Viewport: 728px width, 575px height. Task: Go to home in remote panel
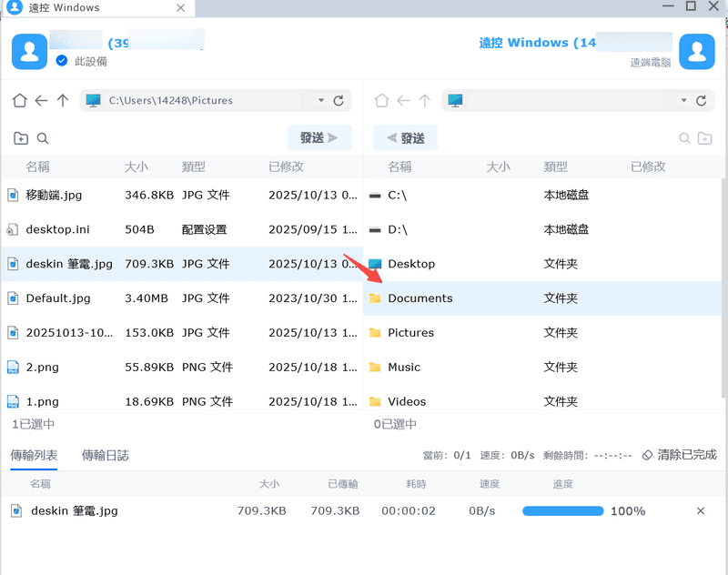tap(381, 100)
